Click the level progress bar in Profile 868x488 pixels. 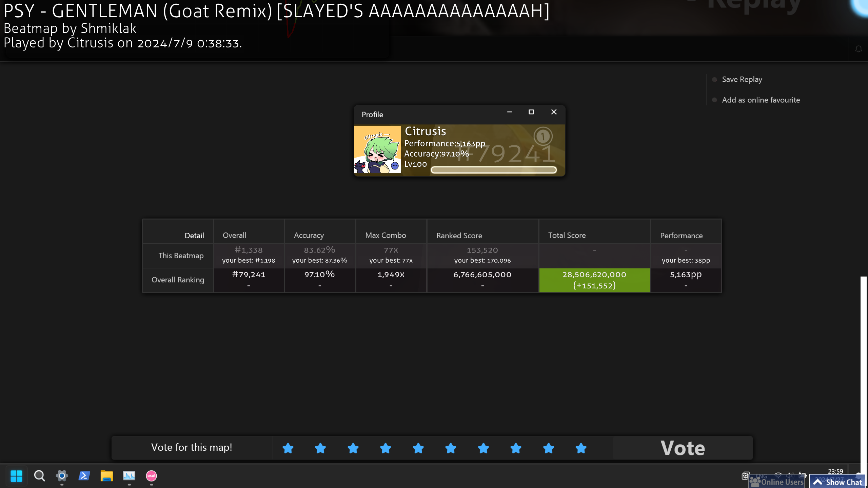493,170
